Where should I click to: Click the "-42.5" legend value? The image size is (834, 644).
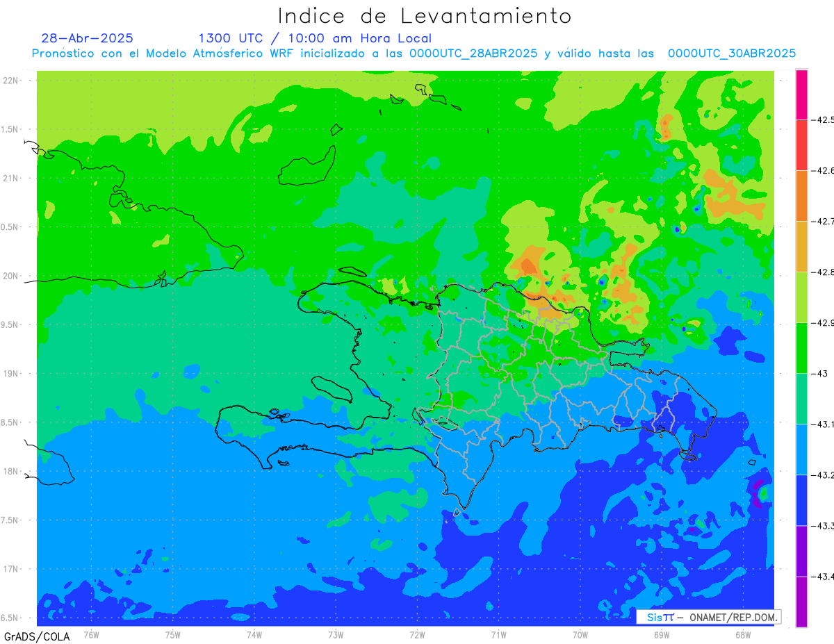[823, 119]
